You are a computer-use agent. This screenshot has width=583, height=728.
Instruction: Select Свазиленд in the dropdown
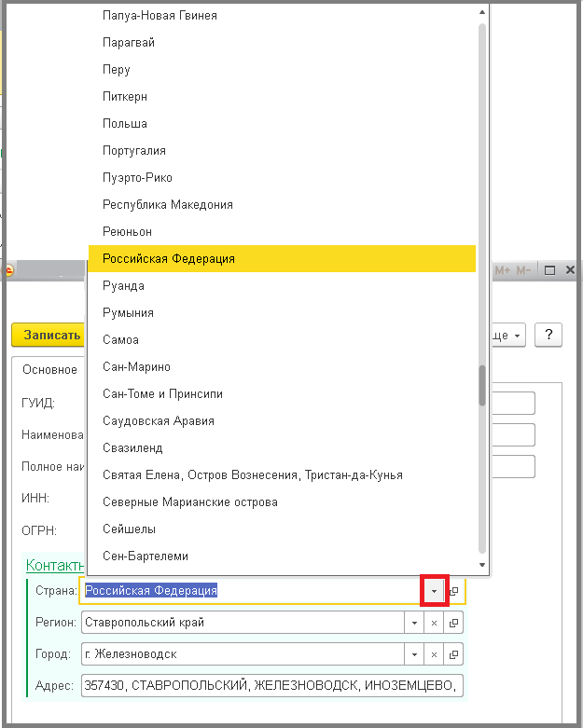coord(282,447)
